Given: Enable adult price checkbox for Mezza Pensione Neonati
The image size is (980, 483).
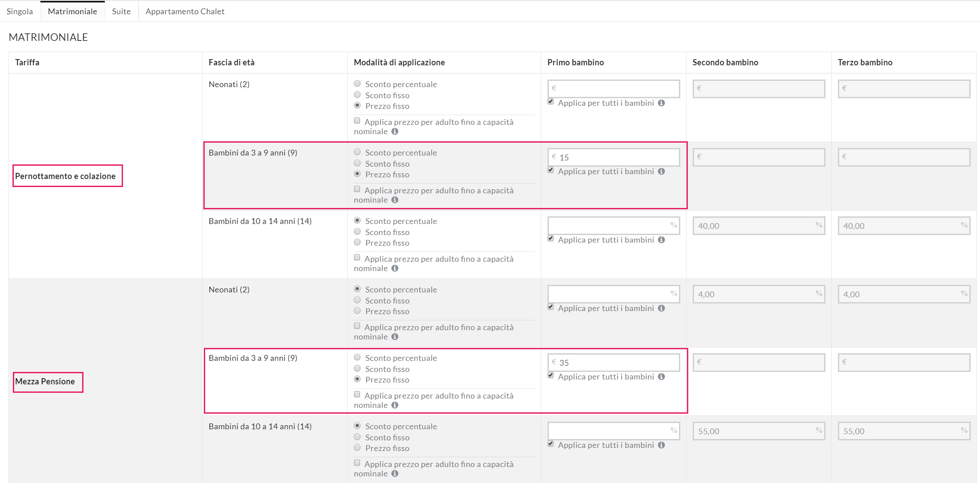Looking at the screenshot, I should click(357, 326).
